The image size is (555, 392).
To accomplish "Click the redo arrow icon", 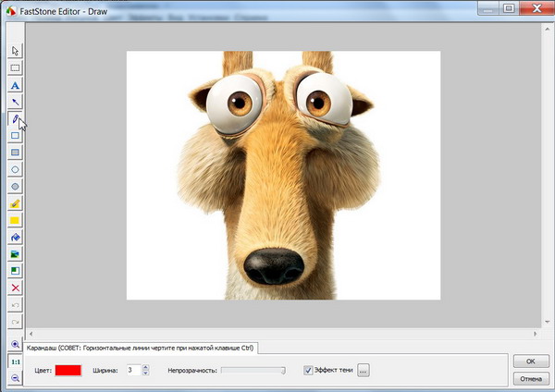I will pos(15,322).
